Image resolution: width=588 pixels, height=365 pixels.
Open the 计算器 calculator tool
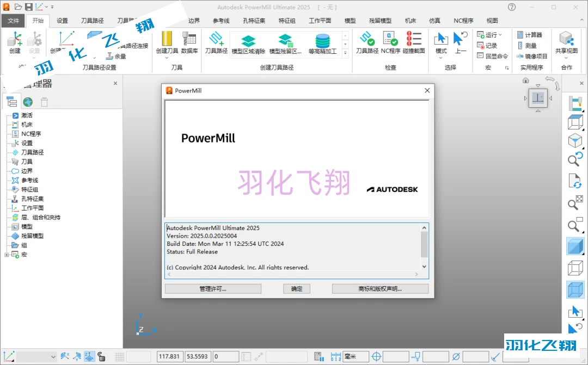coord(530,35)
